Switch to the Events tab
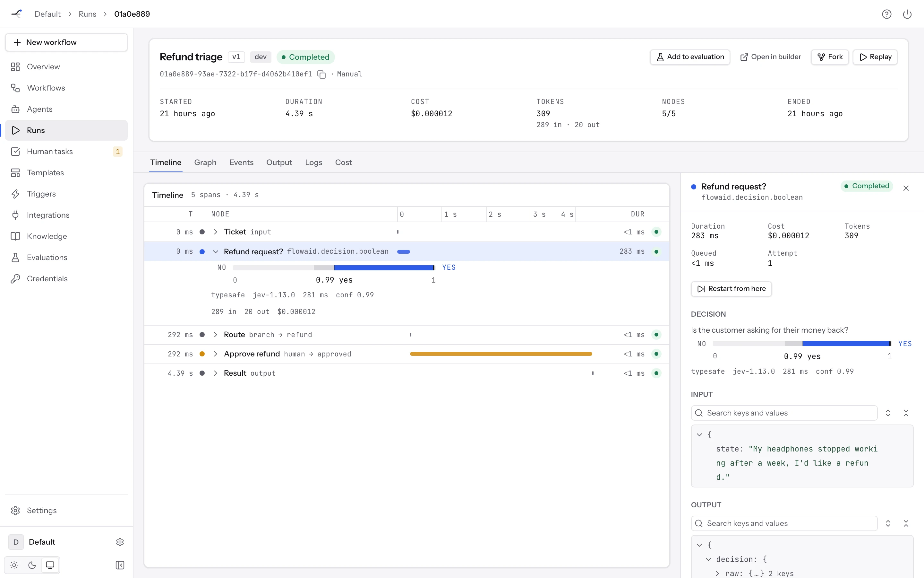The image size is (924, 578). pyautogui.click(x=241, y=162)
